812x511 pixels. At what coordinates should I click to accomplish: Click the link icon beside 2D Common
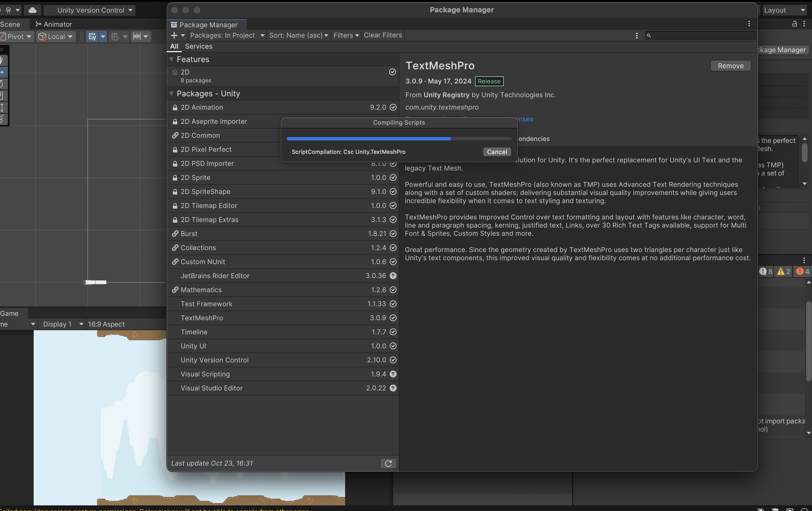coord(175,135)
